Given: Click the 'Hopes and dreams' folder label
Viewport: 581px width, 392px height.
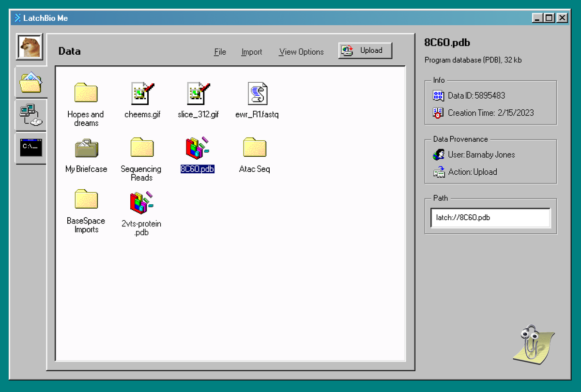Looking at the screenshot, I should (x=86, y=119).
